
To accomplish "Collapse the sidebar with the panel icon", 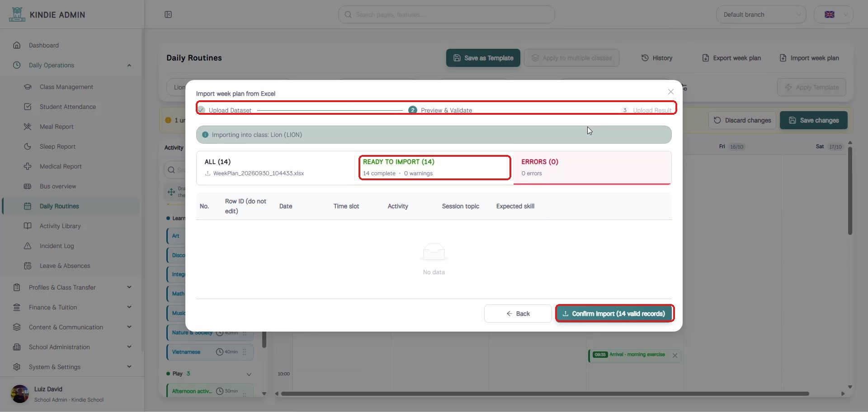I will click(168, 14).
